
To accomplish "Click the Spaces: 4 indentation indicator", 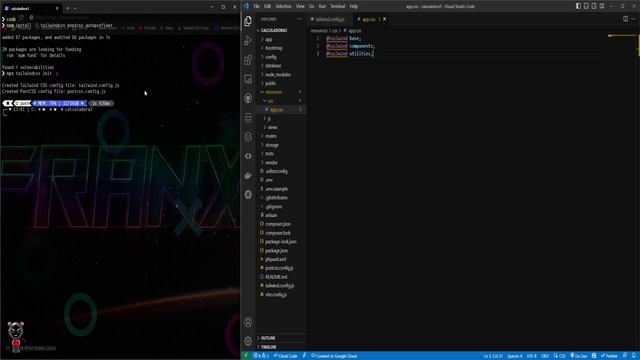I will pos(514,356).
